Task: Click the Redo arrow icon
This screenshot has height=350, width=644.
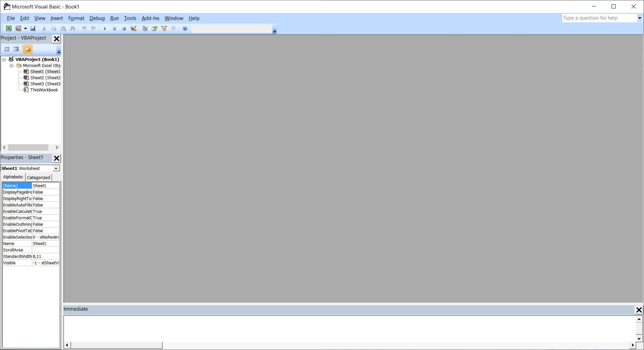Action: (94, 29)
